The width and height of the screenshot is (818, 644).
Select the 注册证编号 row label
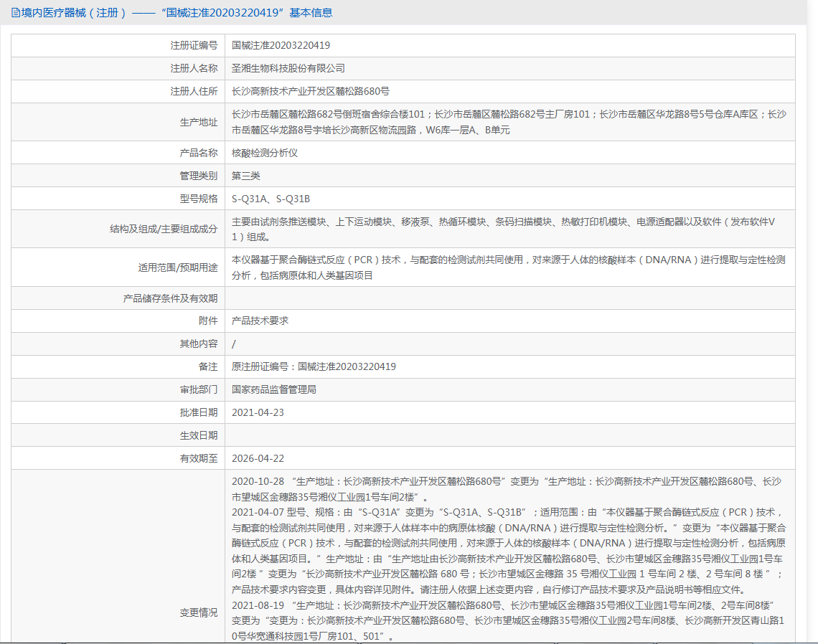pyautogui.click(x=194, y=45)
